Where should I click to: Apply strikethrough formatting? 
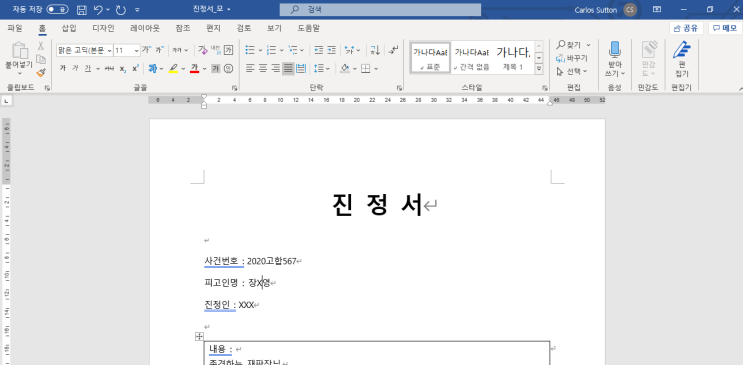tap(109, 69)
